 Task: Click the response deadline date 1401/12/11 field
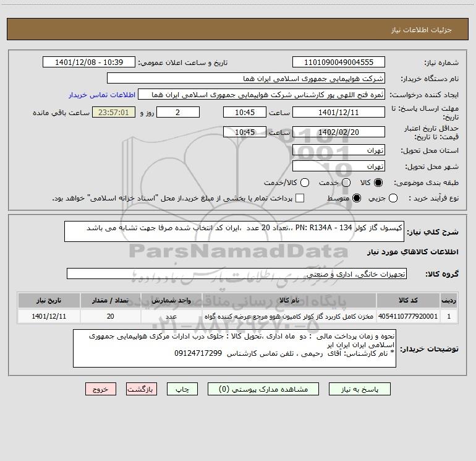click(x=339, y=112)
